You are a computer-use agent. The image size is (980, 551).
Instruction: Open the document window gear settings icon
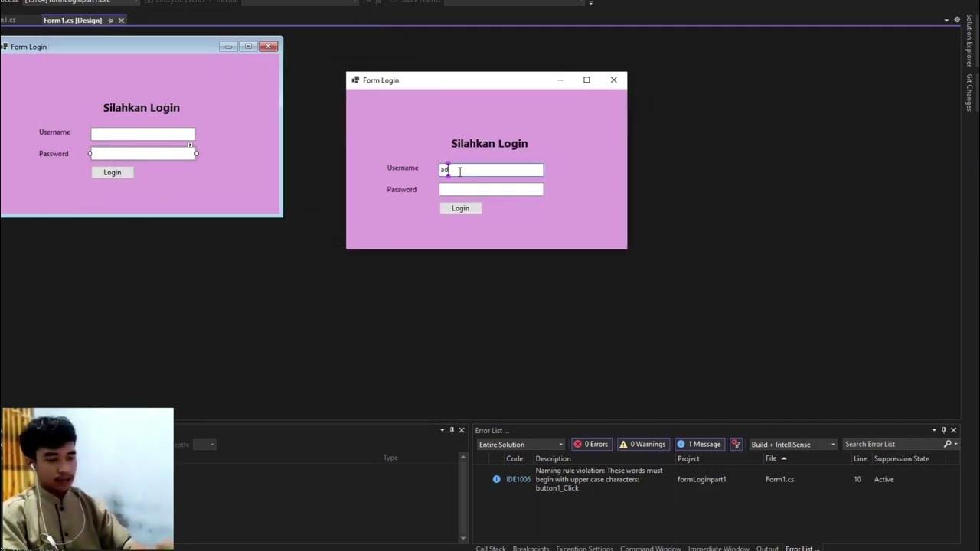pos(957,20)
